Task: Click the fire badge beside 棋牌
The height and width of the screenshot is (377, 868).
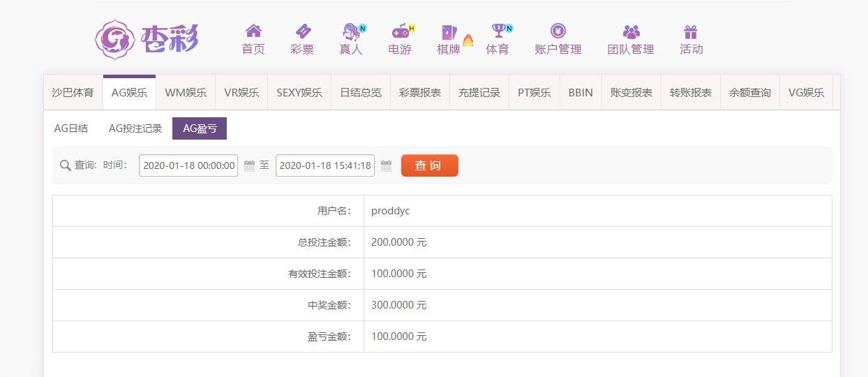Action: (468, 40)
